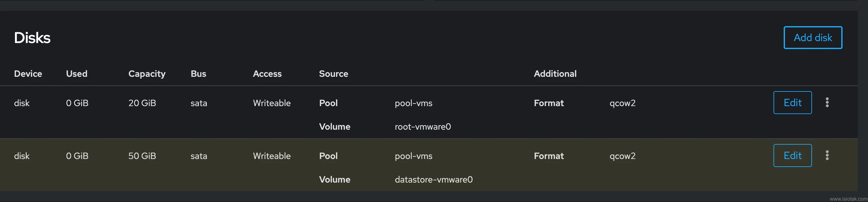The image size is (868, 202).
Task: Click the Additional column header
Action: [x=555, y=74]
